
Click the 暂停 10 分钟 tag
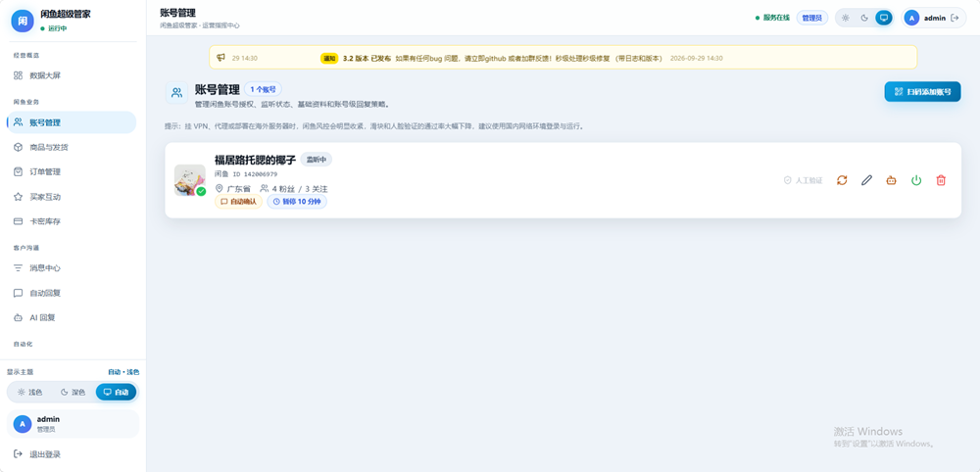[x=297, y=202]
